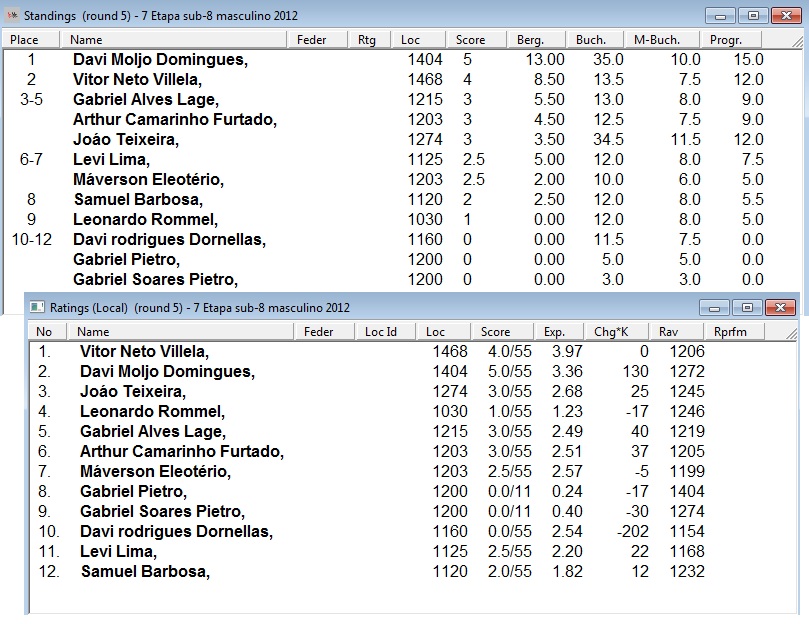Select Máverson Eleotério in Standings list

tap(149, 180)
